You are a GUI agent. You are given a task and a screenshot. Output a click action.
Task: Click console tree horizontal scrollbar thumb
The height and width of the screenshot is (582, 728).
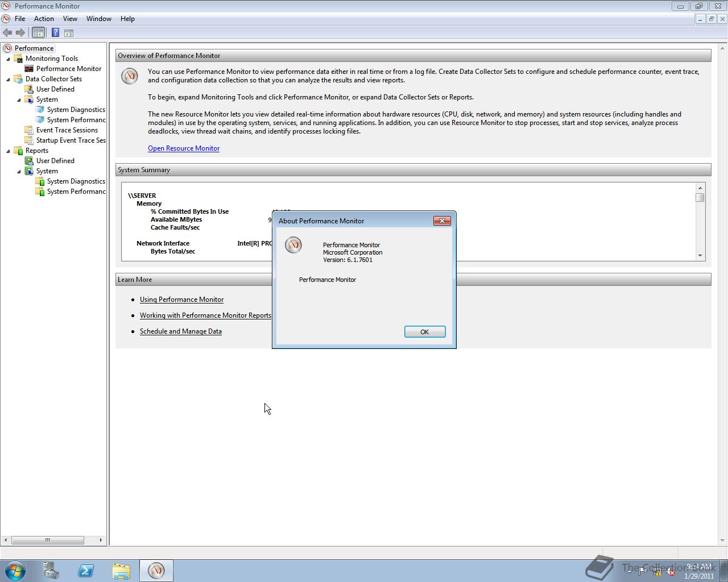click(x=47, y=540)
